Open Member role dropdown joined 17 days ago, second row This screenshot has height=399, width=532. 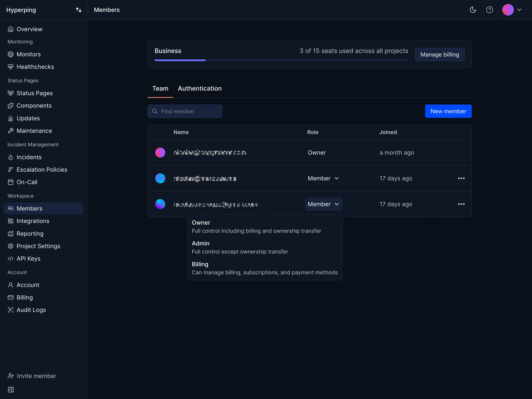pos(323,179)
